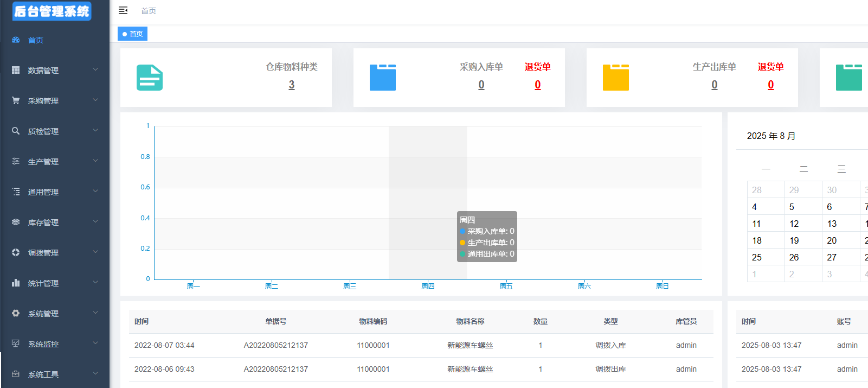Click the teal document icon for 仓库物料种类
This screenshot has height=388, width=868.
coord(150,78)
